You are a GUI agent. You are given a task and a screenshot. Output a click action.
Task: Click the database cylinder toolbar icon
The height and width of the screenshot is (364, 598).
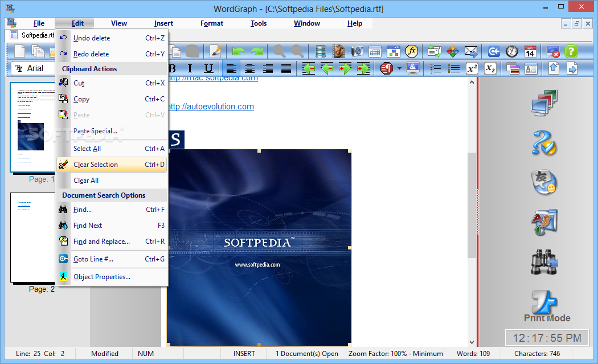point(320,51)
